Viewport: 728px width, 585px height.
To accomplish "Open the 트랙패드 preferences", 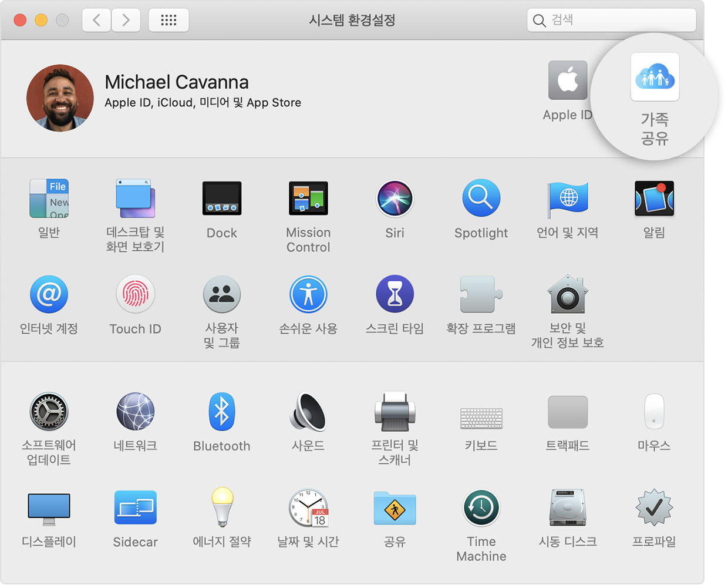I will point(568,412).
